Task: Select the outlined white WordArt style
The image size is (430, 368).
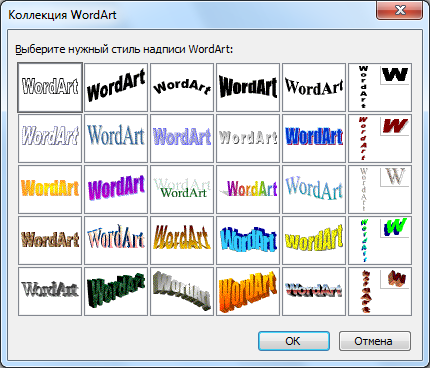Action: click(50, 87)
